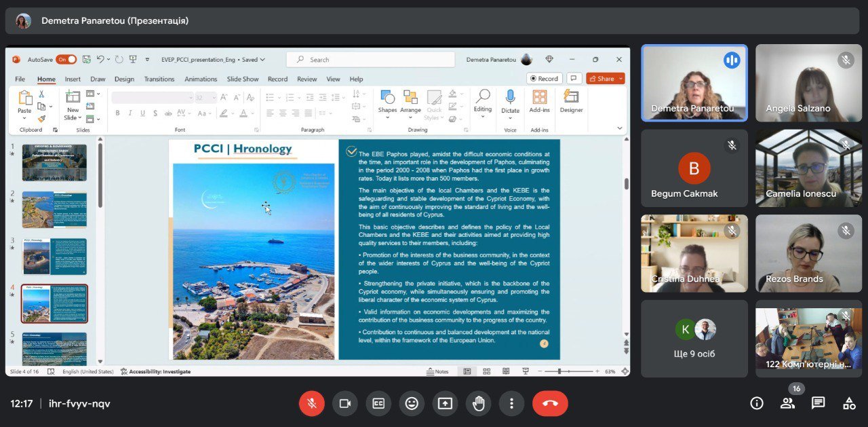Screen dimensions: 868x427
Task: Toggle Bold formatting
Action: pos(117,113)
